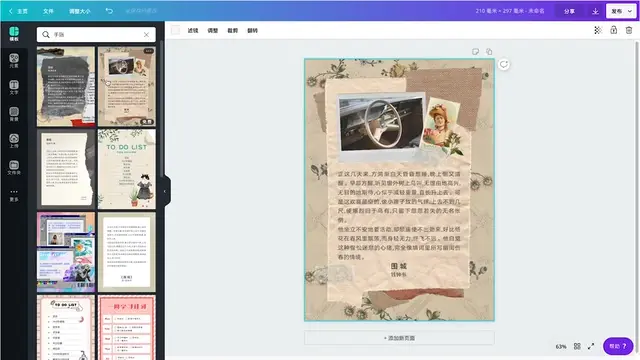Download the design via download icon
Screen dimensions: 640x360
(595, 11)
